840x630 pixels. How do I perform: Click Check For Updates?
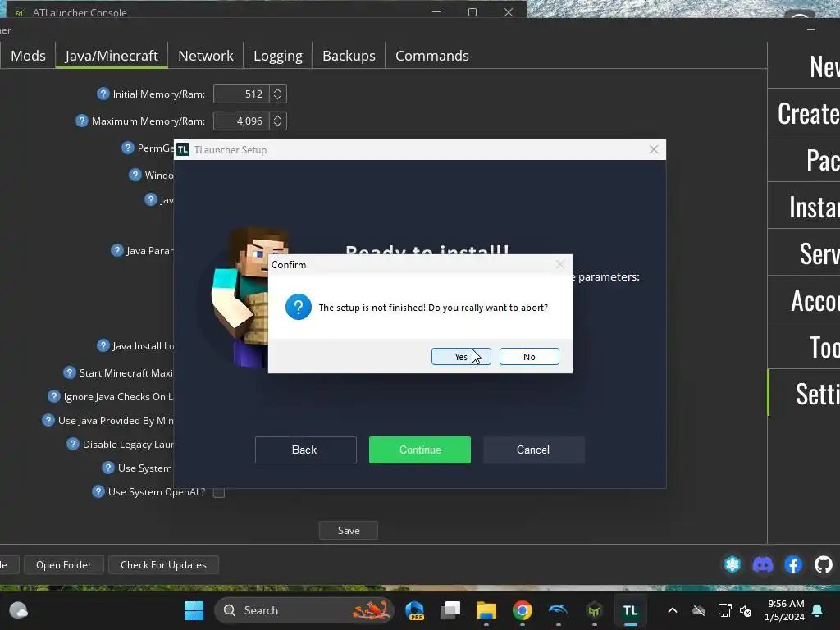(x=163, y=565)
